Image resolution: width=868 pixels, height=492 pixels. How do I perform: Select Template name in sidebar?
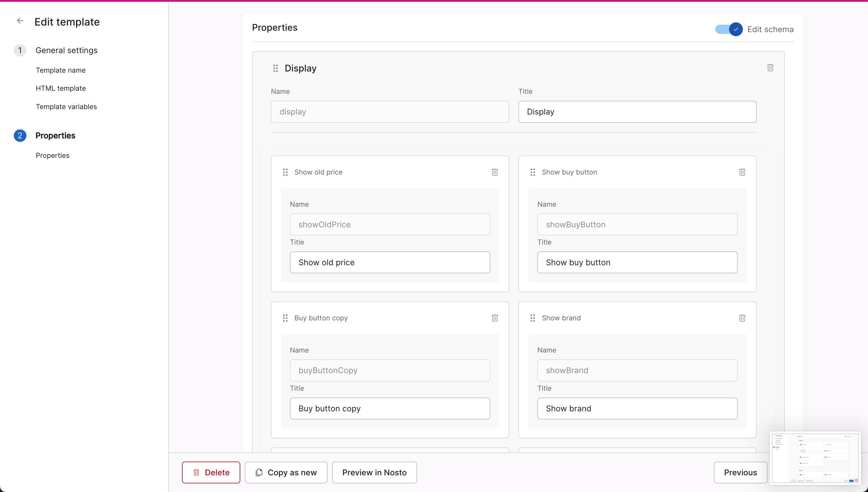tap(61, 70)
